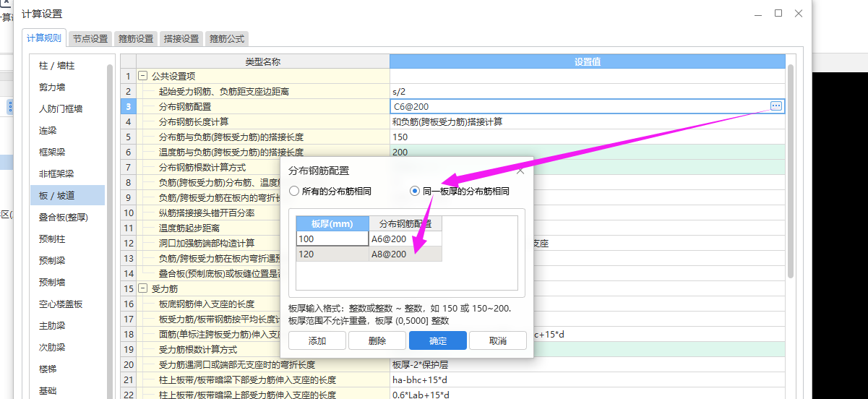
Task: Minimize the 计算设置 window
Action: tap(758, 13)
